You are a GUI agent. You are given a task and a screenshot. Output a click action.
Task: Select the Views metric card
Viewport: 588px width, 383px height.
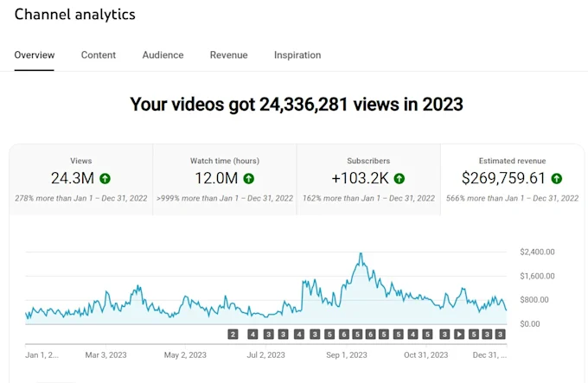click(81, 179)
